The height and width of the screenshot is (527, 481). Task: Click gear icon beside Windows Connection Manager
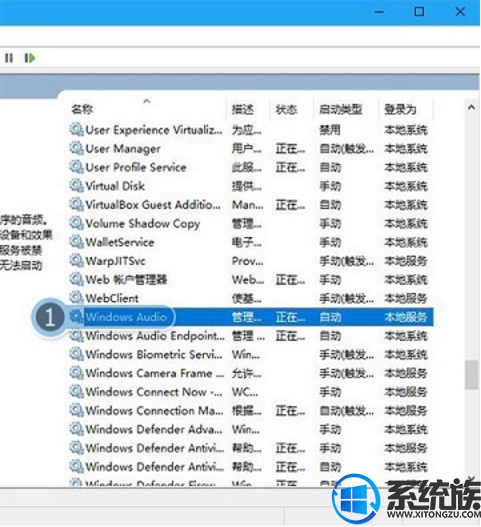tap(76, 410)
